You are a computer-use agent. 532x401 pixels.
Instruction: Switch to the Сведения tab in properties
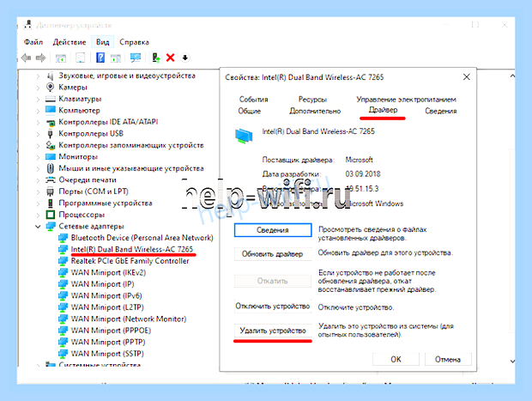pyautogui.click(x=441, y=111)
